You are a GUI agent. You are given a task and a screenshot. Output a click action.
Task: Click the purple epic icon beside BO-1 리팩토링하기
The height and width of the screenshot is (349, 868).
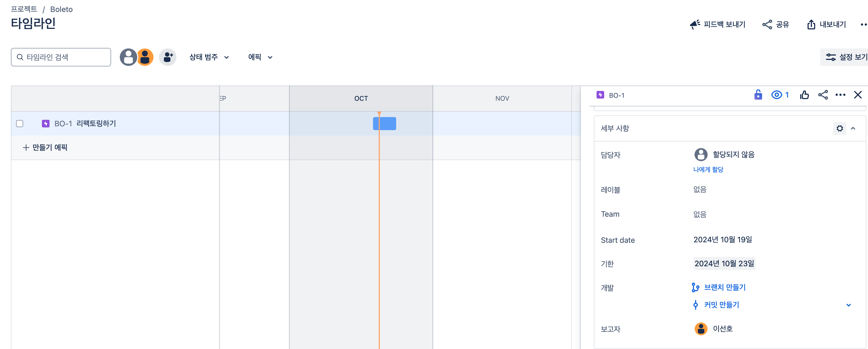[x=45, y=124]
